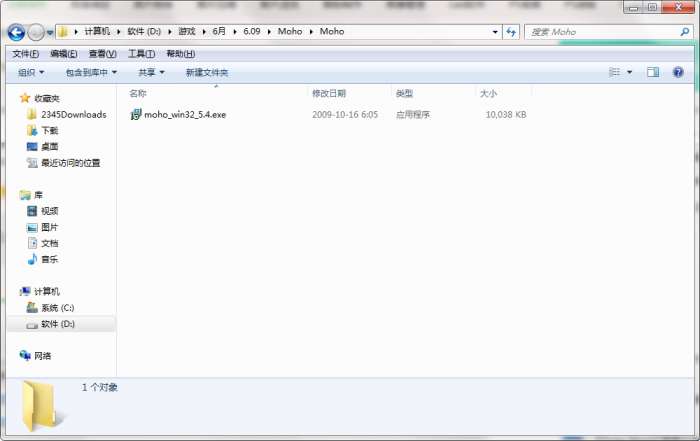Click the 10,038 KB size cell

tap(506, 115)
